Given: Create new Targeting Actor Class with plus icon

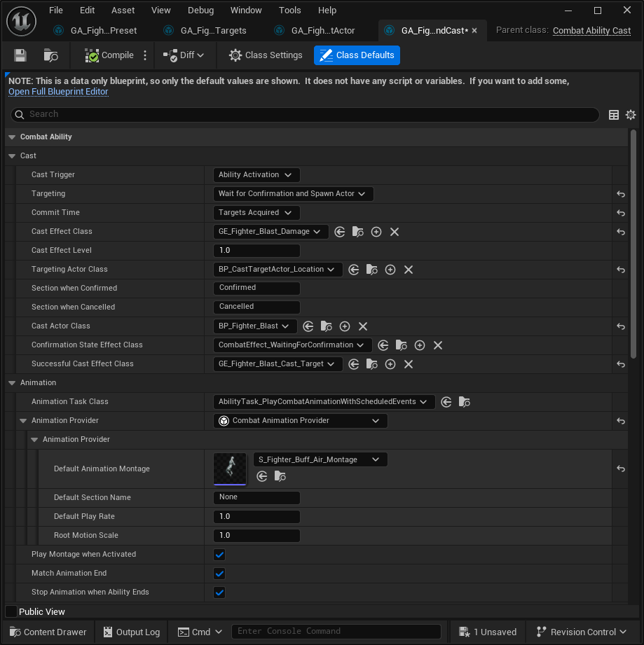Looking at the screenshot, I should [390, 270].
